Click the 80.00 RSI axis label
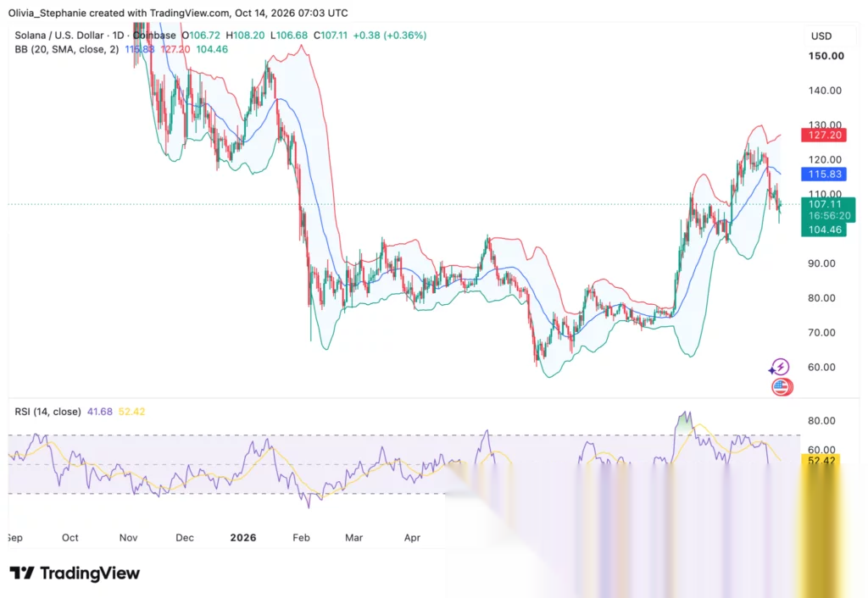The height and width of the screenshot is (598, 868). coord(821,421)
